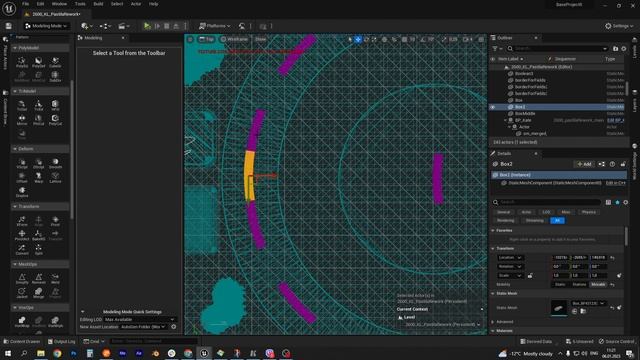Select the DSculpt deform tool
Image resolution: width=640 pixels, height=360 pixels.
coord(39,163)
